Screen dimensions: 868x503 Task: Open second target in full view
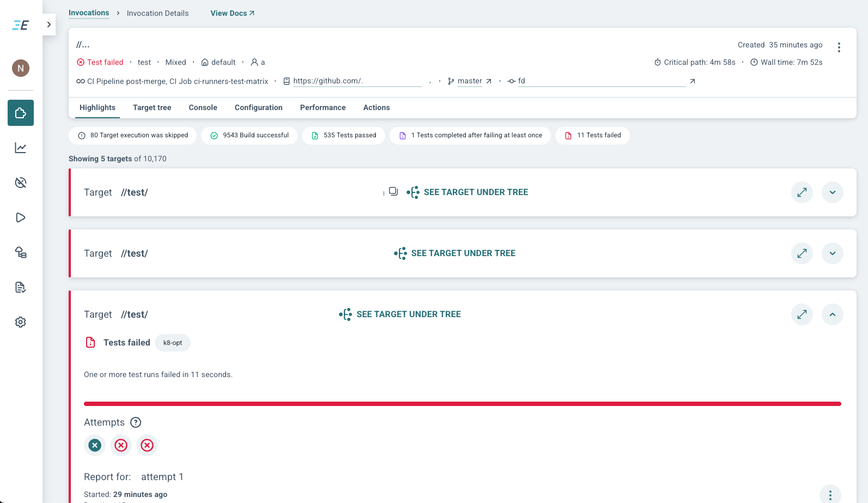[x=802, y=253]
